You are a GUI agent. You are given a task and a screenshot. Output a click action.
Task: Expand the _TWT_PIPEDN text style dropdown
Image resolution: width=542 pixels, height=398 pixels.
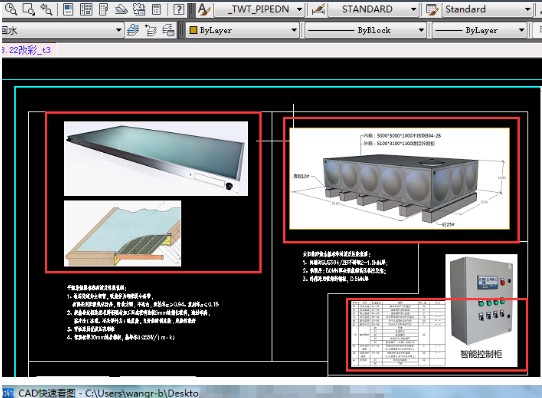(299, 9)
